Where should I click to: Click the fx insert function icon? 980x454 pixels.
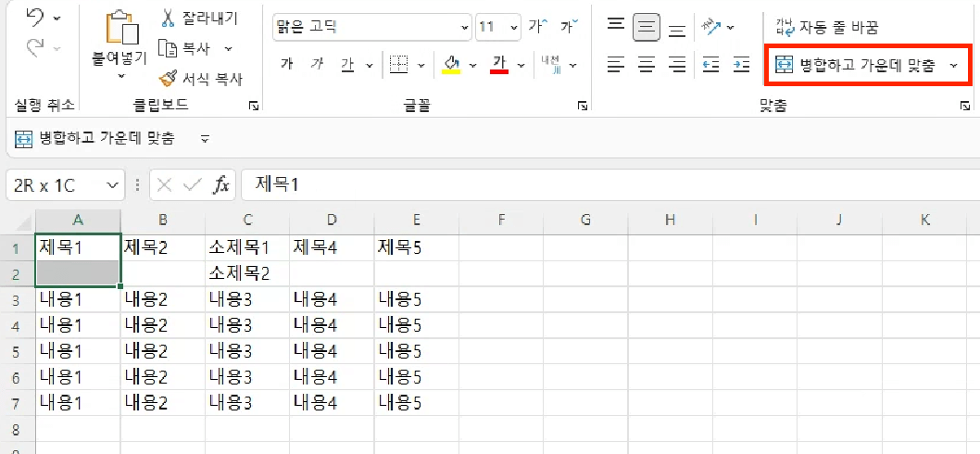(x=222, y=185)
